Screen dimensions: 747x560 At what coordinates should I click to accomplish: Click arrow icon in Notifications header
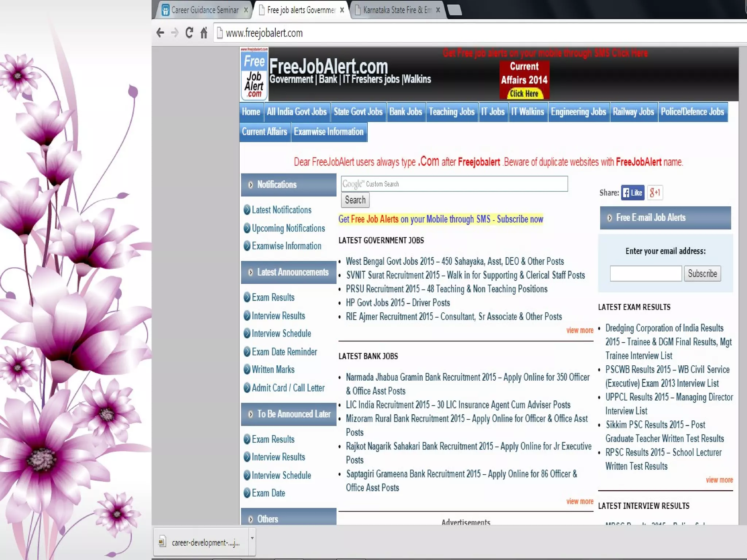coord(251,185)
